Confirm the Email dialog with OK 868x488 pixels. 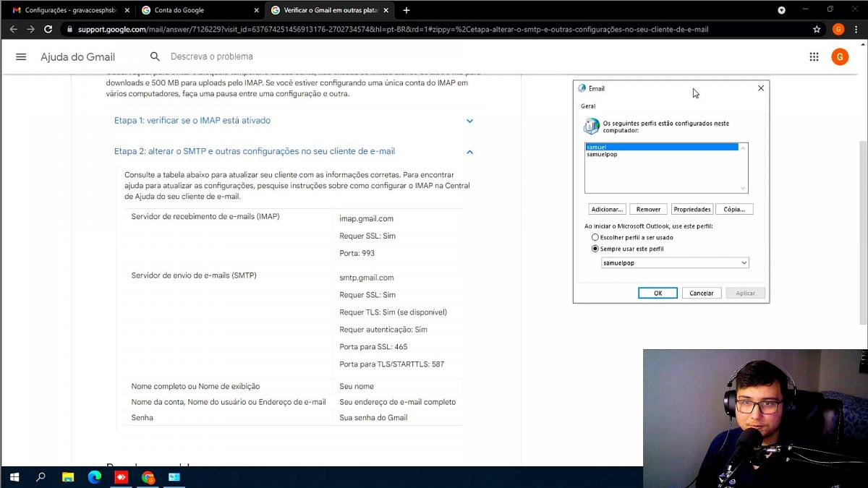[658, 293]
